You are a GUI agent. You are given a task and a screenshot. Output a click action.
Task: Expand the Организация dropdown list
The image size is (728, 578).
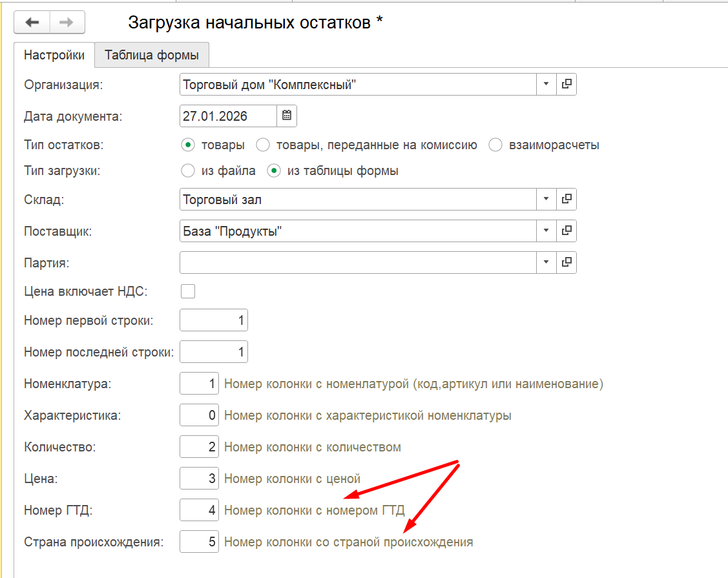point(546,85)
